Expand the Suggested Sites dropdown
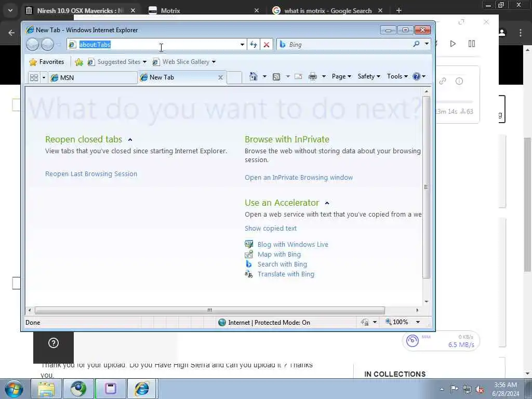 [144, 62]
